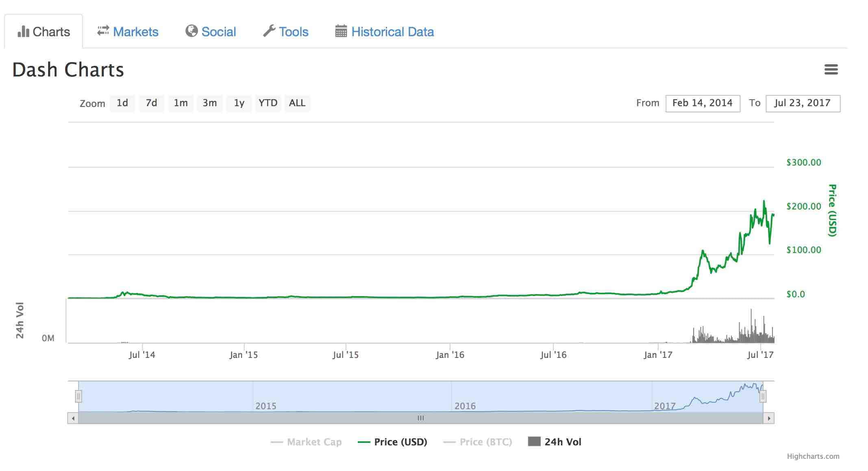The width and height of the screenshot is (868, 471).
Task: Edit the To date field
Action: tap(803, 103)
